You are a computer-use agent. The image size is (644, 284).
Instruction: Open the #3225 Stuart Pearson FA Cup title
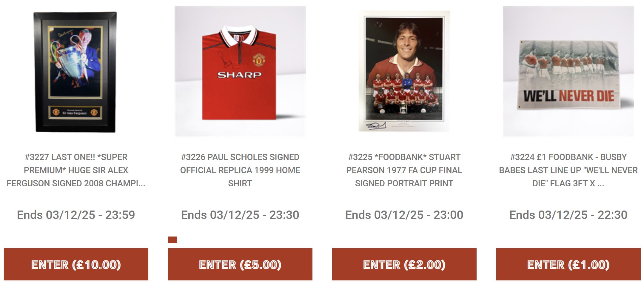tap(404, 170)
